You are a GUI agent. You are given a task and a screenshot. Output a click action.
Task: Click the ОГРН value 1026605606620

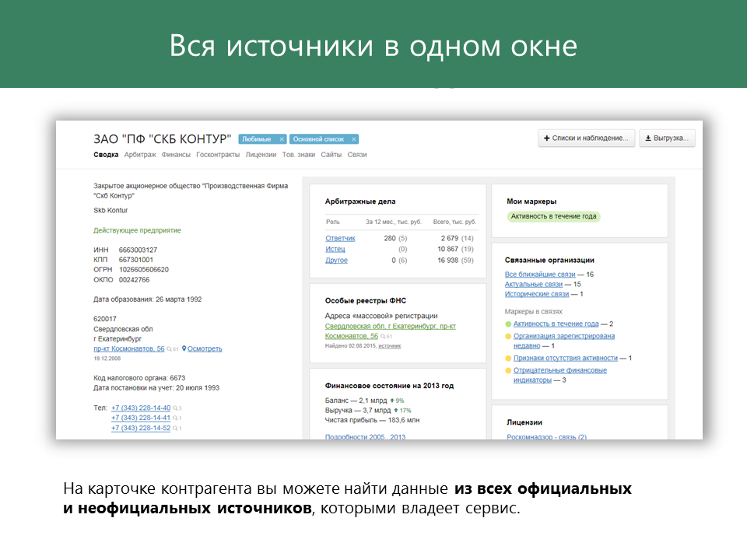[144, 270]
